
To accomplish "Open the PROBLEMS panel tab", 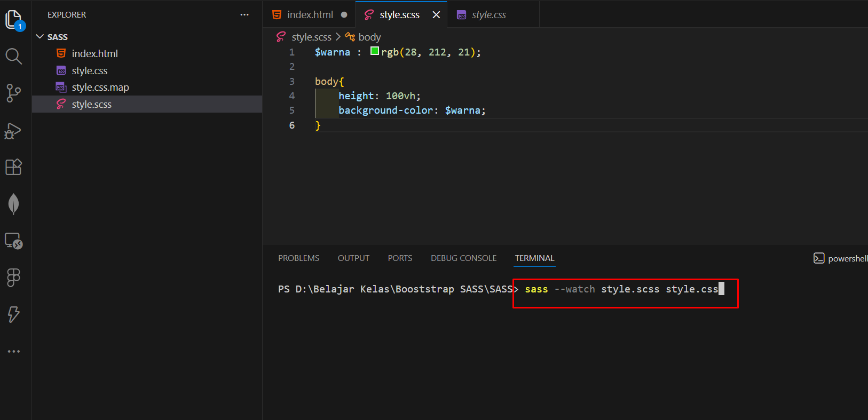I will [x=298, y=258].
